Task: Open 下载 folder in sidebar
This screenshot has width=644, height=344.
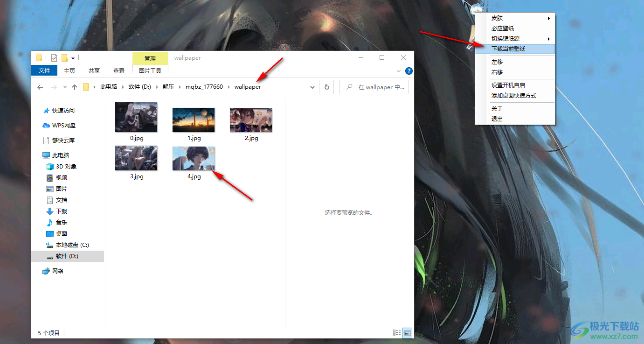Action: pos(61,211)
